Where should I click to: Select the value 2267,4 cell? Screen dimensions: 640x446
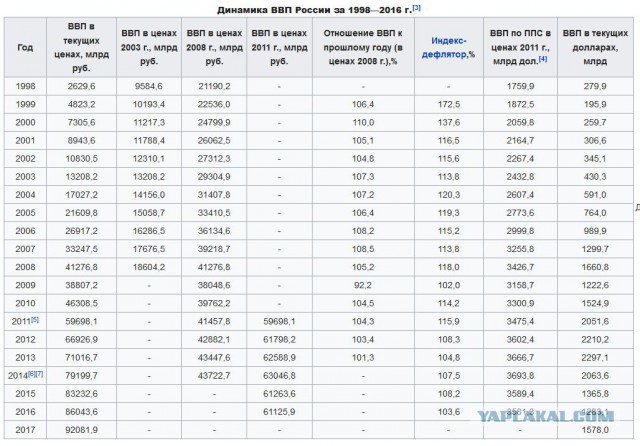pyautogui.click(x=520, y=159)
